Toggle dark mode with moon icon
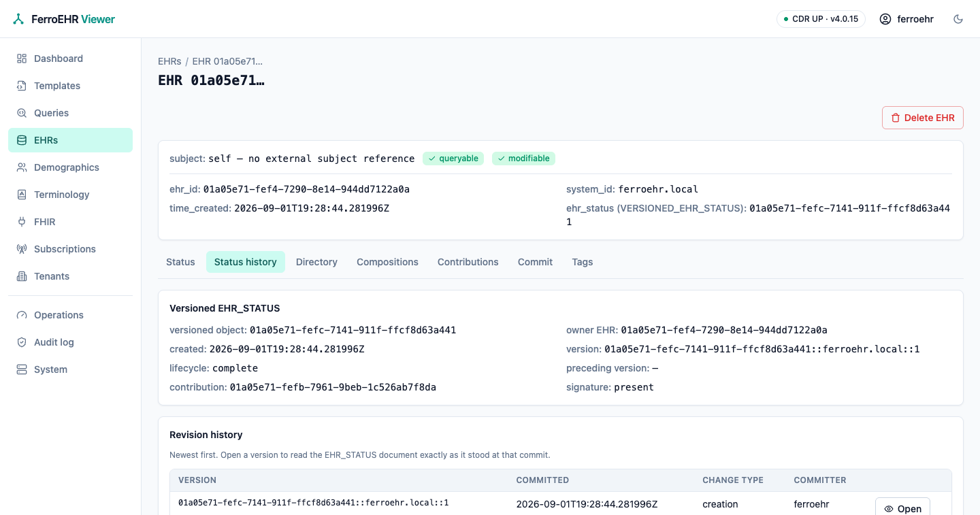 958,19
